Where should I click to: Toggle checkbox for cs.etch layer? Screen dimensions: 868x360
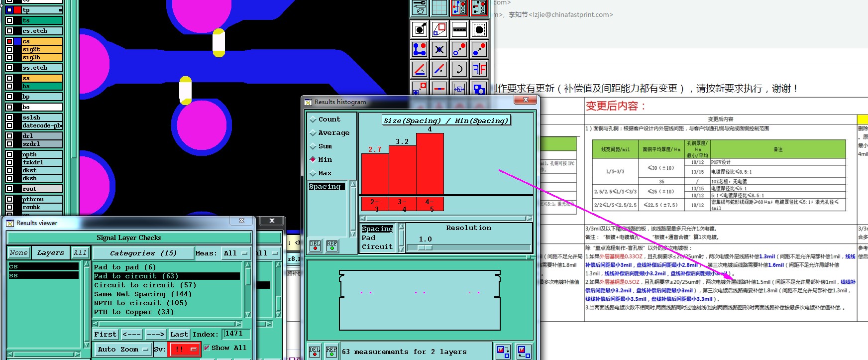tap(9, 31)
